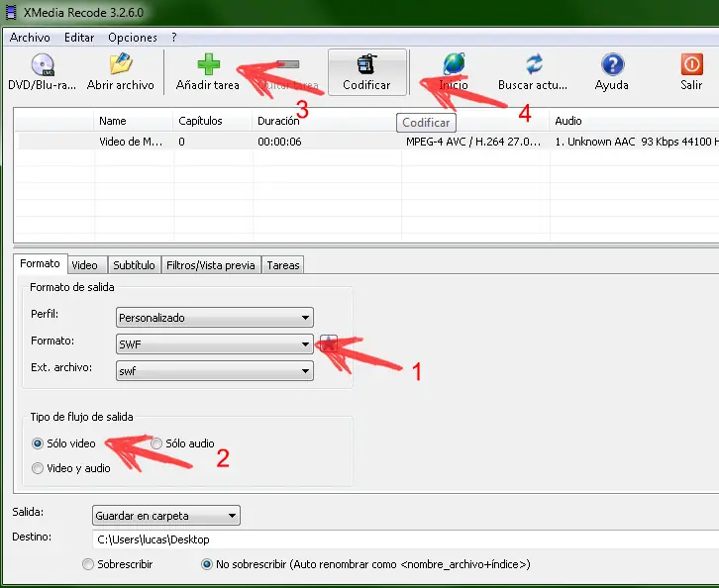
Task: Open the ? help menu
Action: 173,38
